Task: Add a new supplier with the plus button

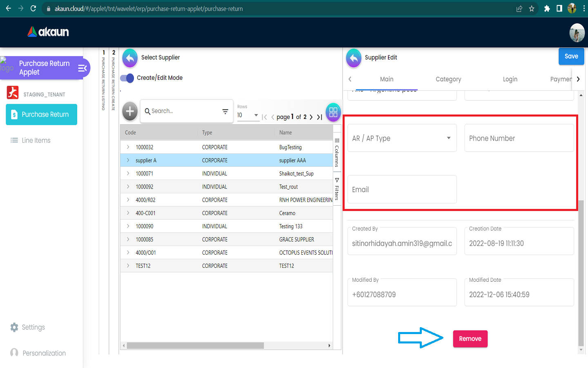Action: [x=130, y=111]
